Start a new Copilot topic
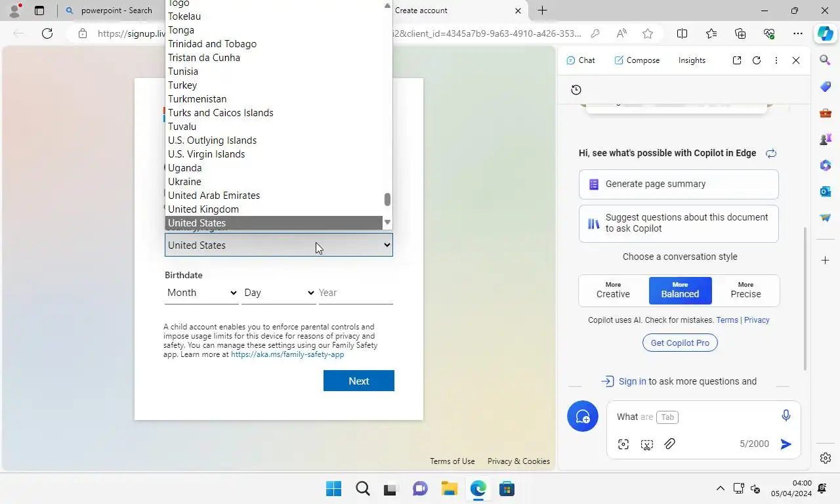Viewport: 840px width, 504px height. (x=583, y=416)
